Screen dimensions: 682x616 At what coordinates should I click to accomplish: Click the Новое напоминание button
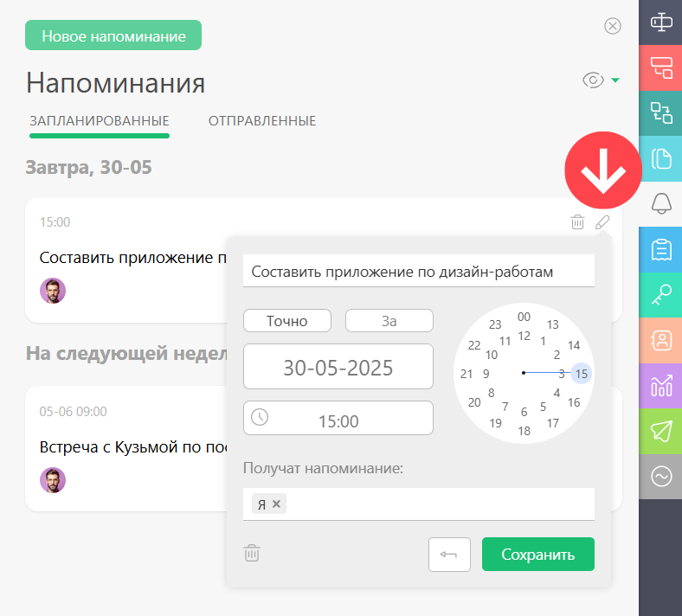click(113, 35)
